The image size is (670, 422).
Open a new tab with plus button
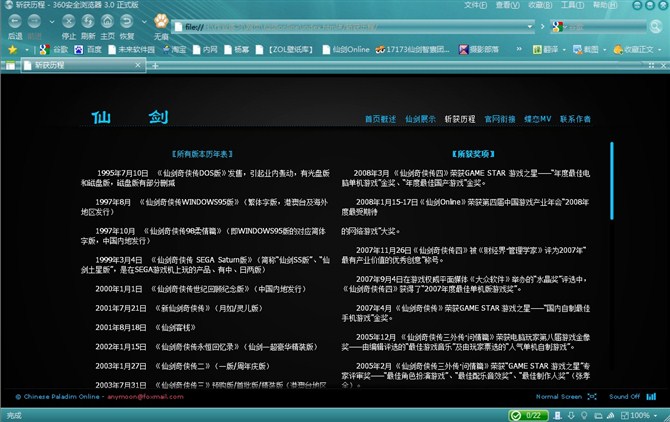coord(156,65)
